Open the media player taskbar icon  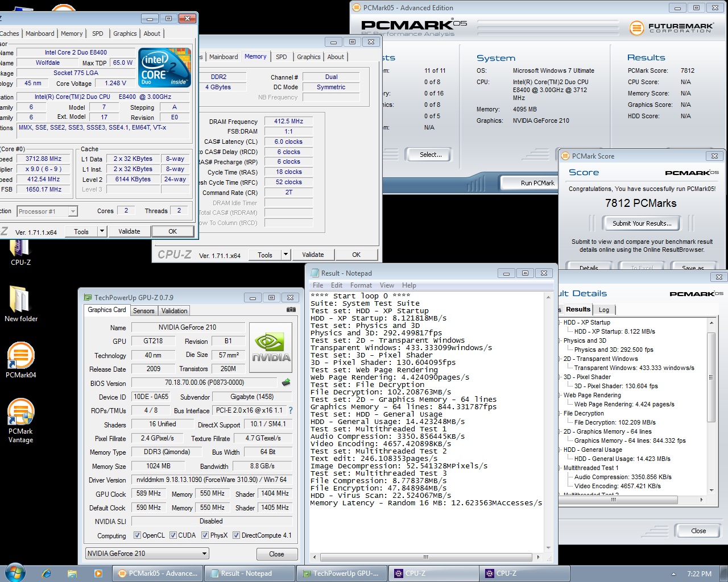click(x=98, y=573)
